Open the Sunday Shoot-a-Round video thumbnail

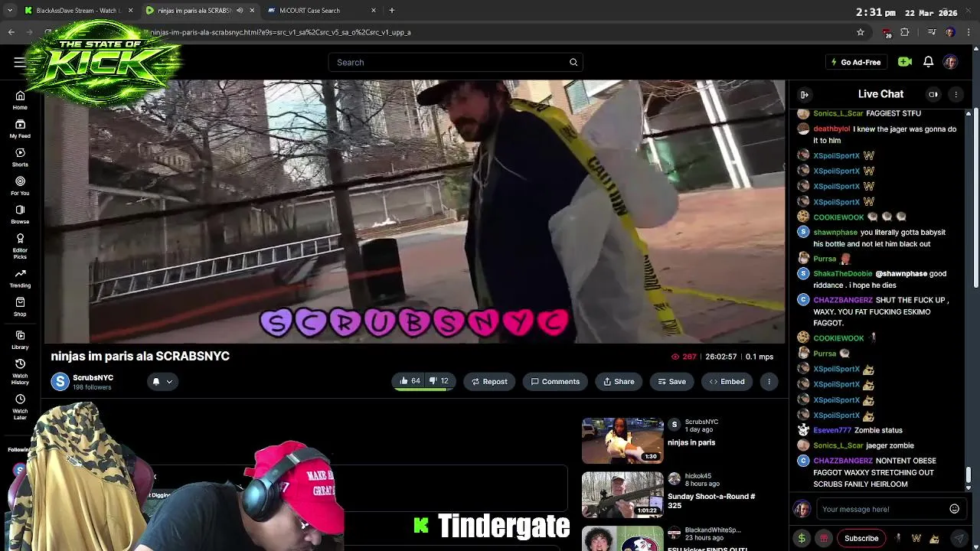[622, 494]
